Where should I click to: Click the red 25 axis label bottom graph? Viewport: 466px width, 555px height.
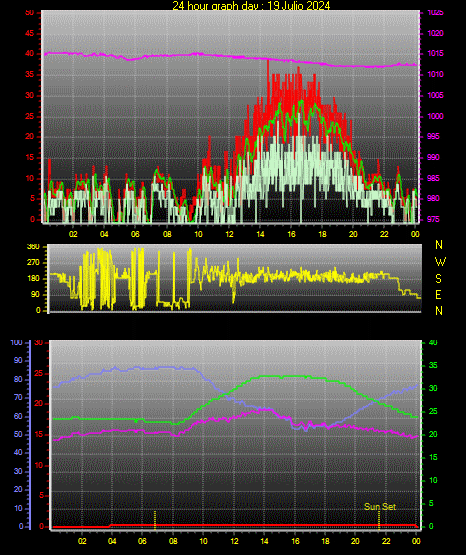tap(39, 373)
